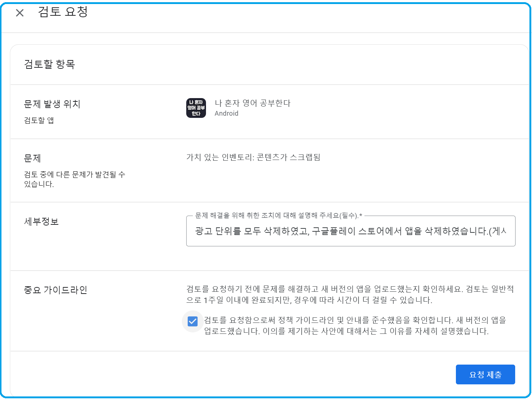This screenshot has height=399, width=532.
Task: Click the 검토할 항목 section heading
Action: [49, 64]
